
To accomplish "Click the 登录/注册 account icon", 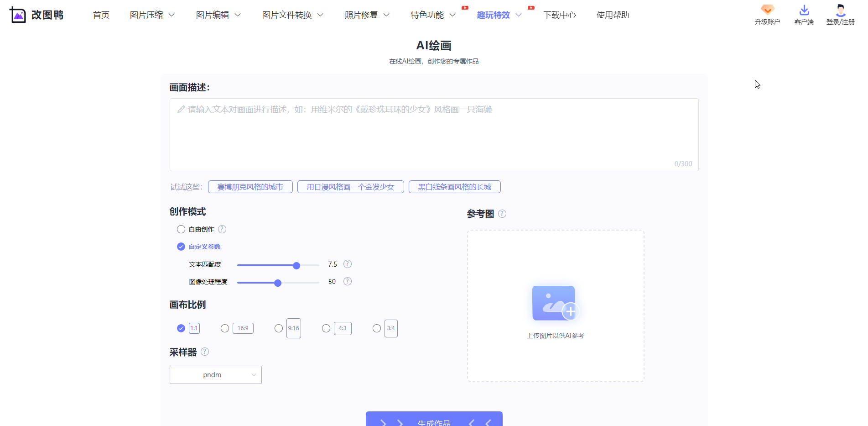I will [x=840, y=10].
